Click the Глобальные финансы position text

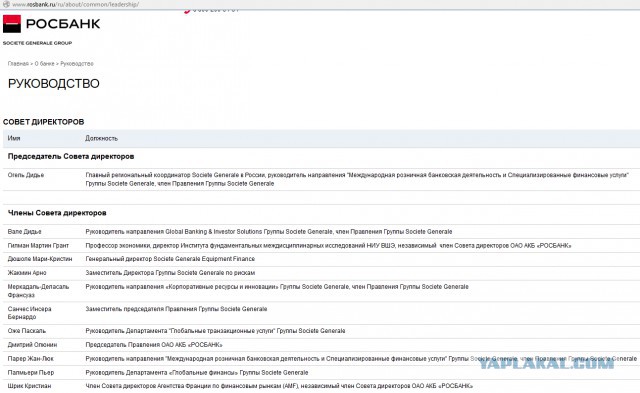[196, 372]
